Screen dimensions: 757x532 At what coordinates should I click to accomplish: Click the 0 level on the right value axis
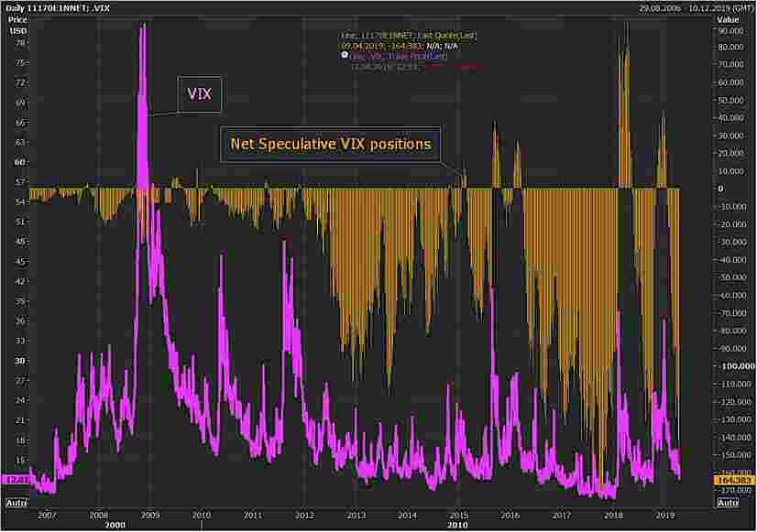[x=721, y=189]
